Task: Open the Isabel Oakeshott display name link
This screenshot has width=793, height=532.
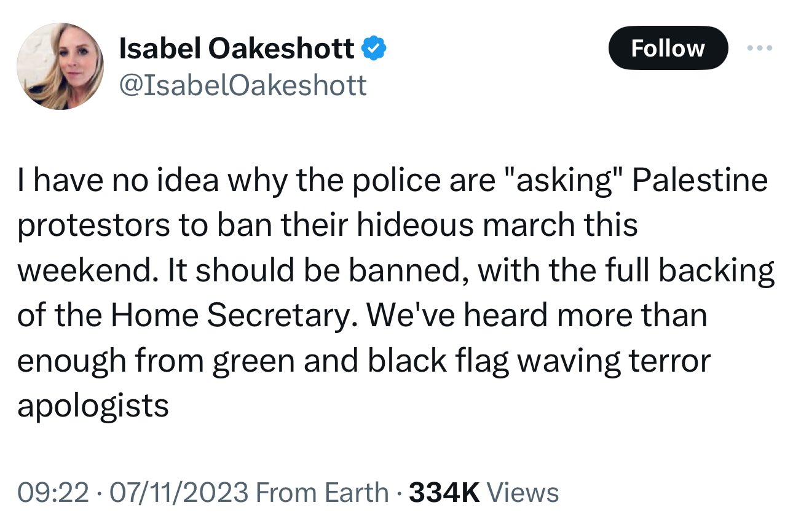Action: point(236,49)
